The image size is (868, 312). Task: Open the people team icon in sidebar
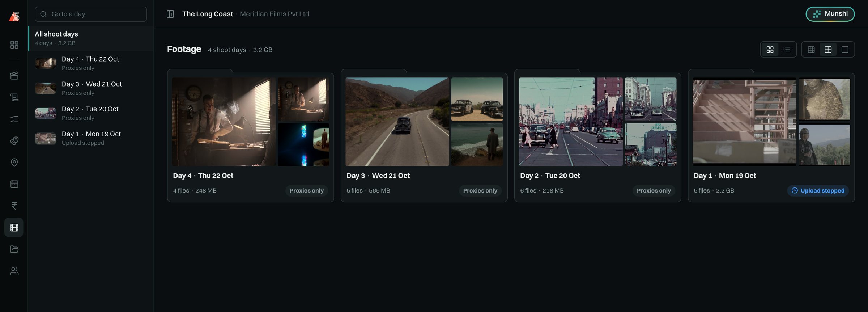click(x=14, y=271)
